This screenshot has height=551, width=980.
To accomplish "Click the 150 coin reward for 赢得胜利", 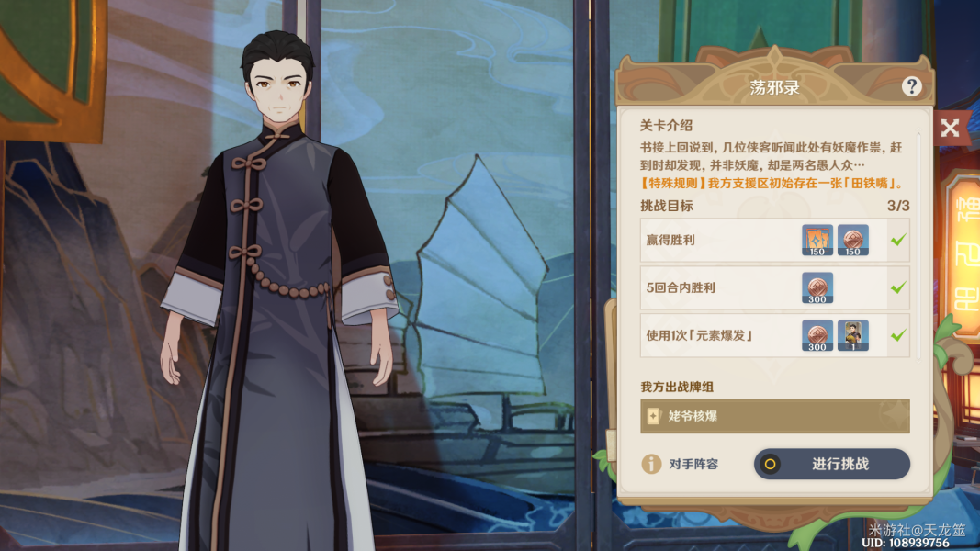I will [853, 240].
